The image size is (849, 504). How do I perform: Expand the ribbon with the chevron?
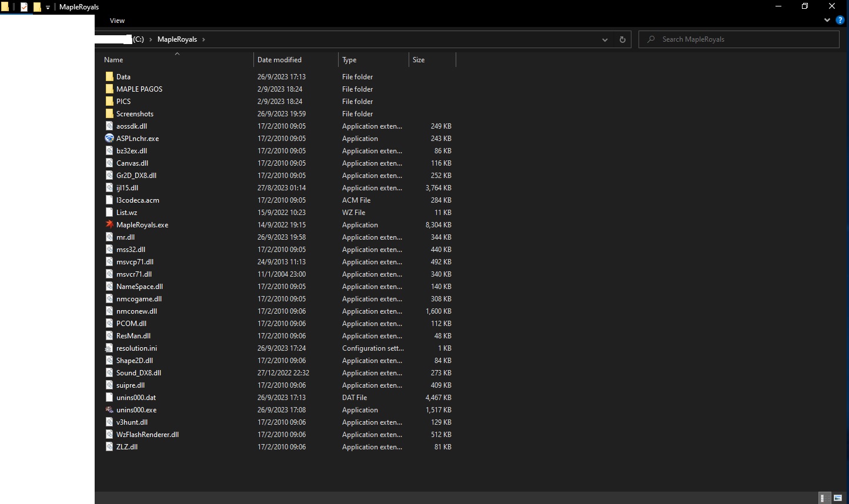point(827,20)
